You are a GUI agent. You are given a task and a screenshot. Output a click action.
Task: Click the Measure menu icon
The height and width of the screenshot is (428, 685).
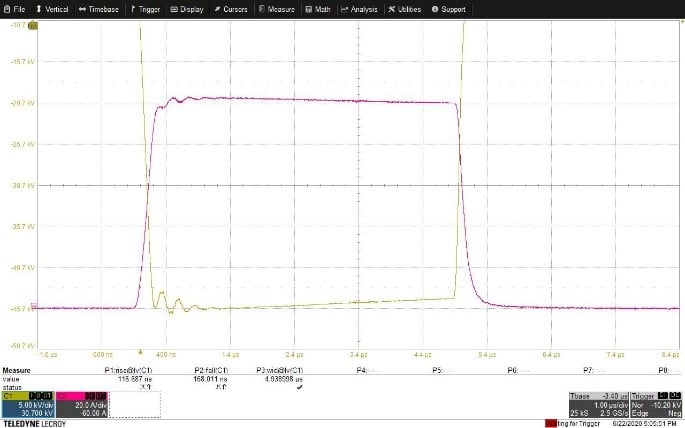(262, 9)
